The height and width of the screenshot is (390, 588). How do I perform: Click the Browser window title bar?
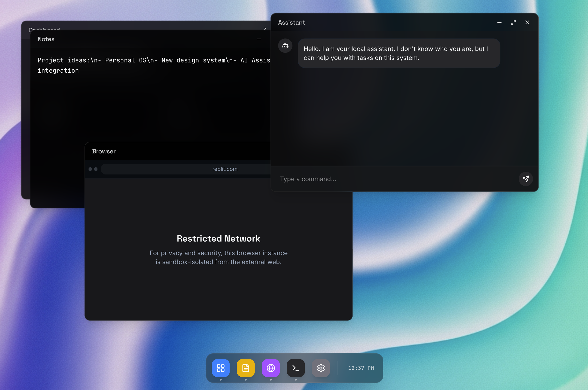[x=174, y=151]
